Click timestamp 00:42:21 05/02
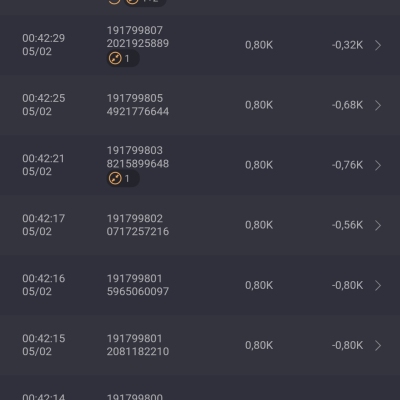Screen dimensions: 400x400 [x=44, y=165]
